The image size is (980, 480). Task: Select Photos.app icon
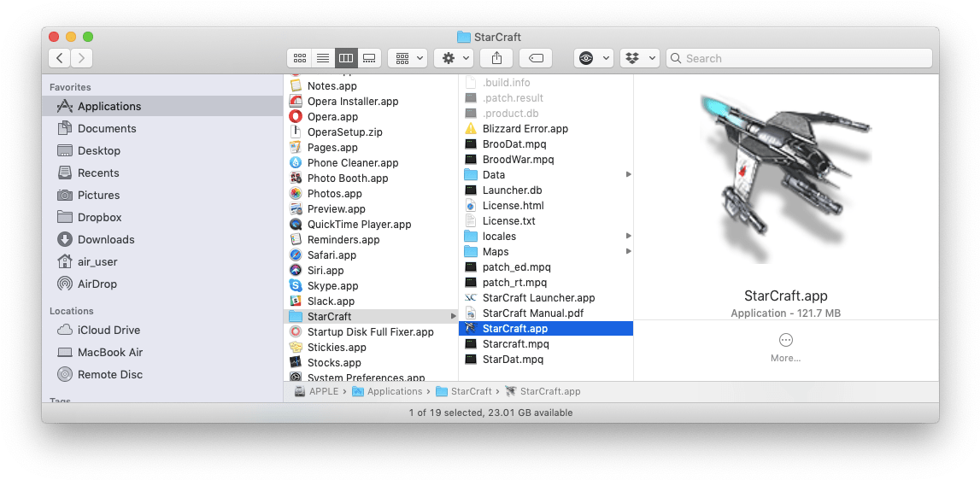coord(296,193)
